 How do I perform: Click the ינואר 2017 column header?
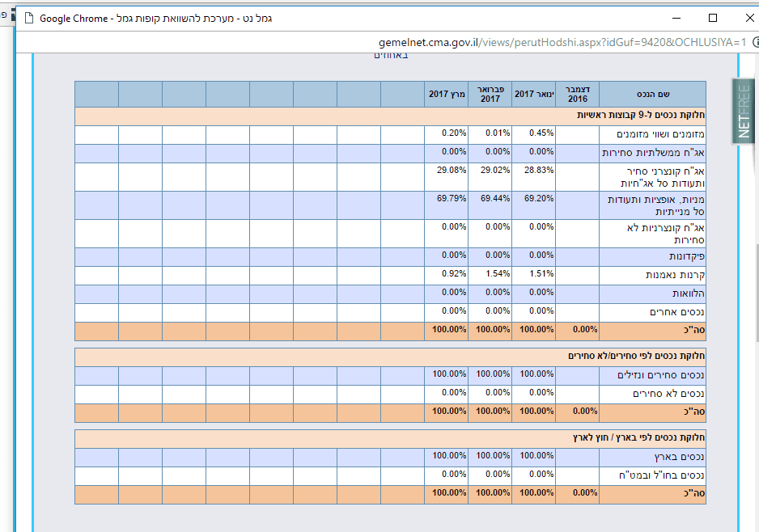pos(534,95)
